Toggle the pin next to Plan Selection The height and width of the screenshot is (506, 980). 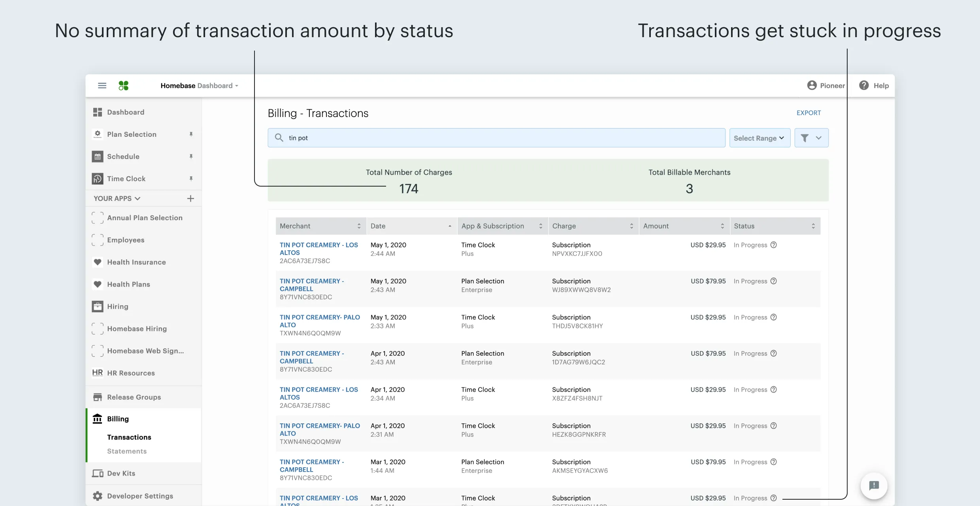click(191, 134)
